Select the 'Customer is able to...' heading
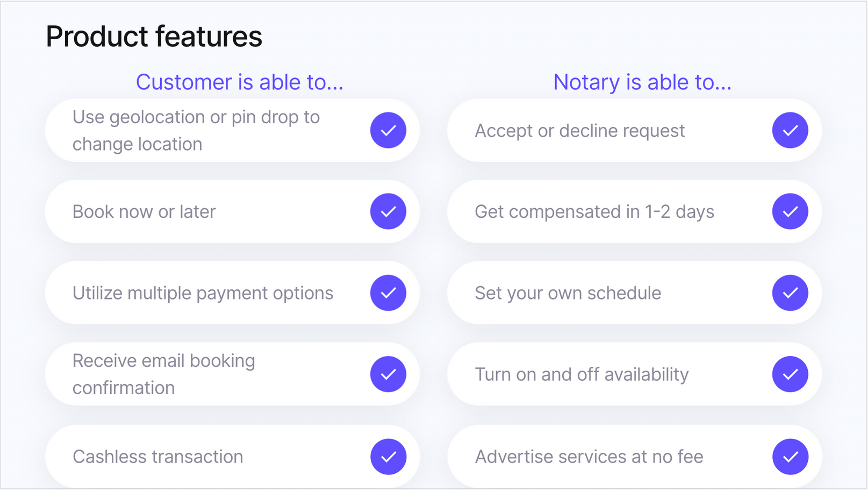 (239, 82)
